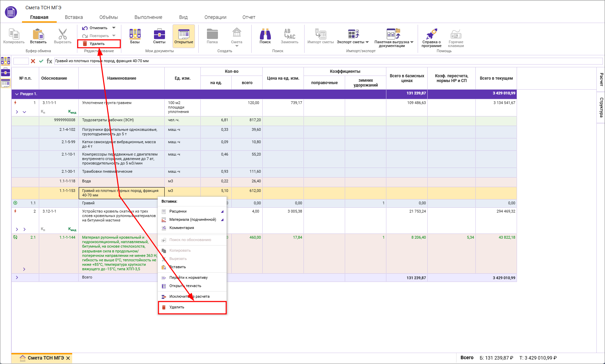
Task: Click the Поиск binoculars icon
Action: coord(265,36)
